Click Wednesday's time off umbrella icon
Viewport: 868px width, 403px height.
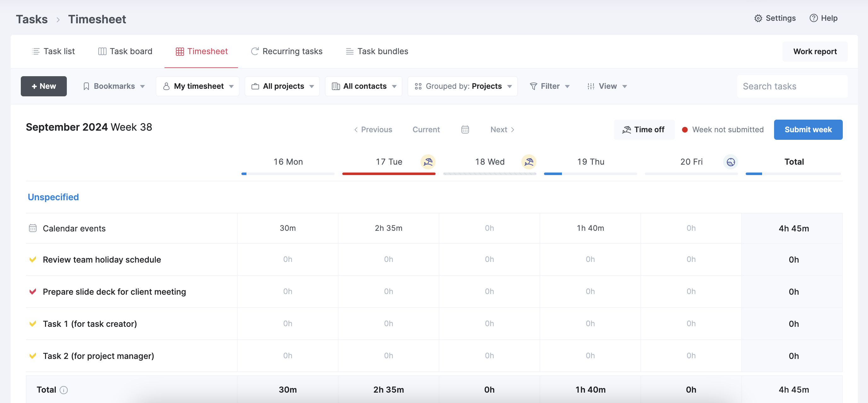coord(529,162)
